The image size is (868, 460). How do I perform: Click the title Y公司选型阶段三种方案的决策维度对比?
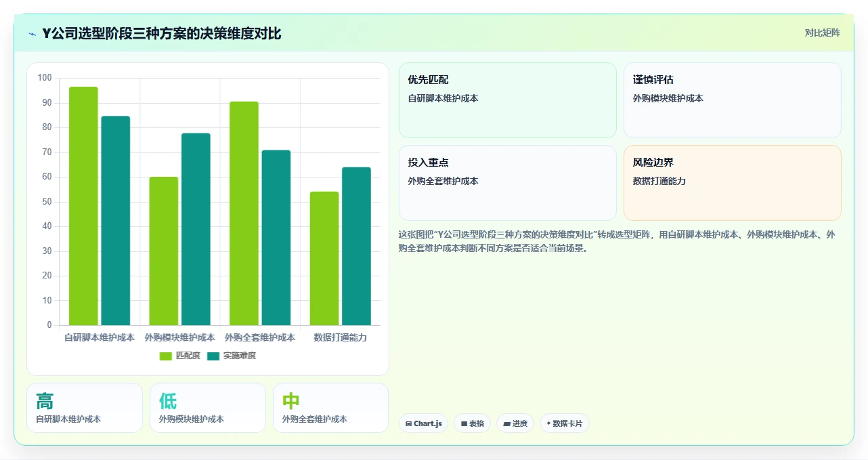[162, 34]
